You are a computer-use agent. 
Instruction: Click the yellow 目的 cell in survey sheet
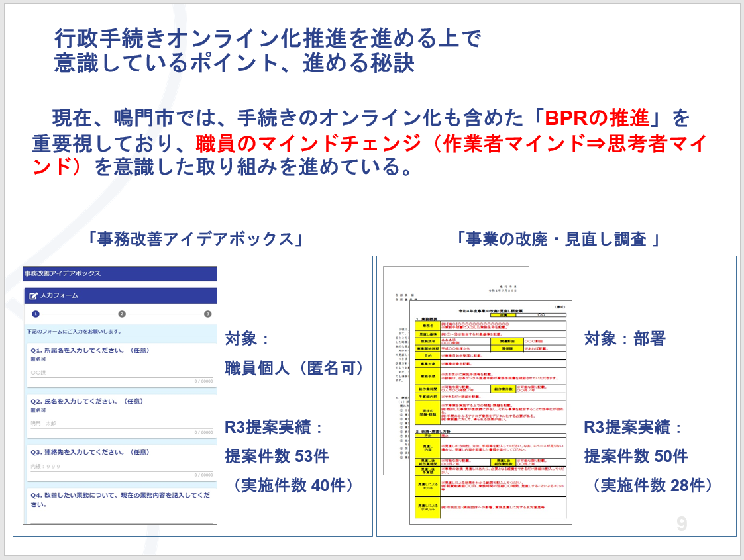point(428,355)
